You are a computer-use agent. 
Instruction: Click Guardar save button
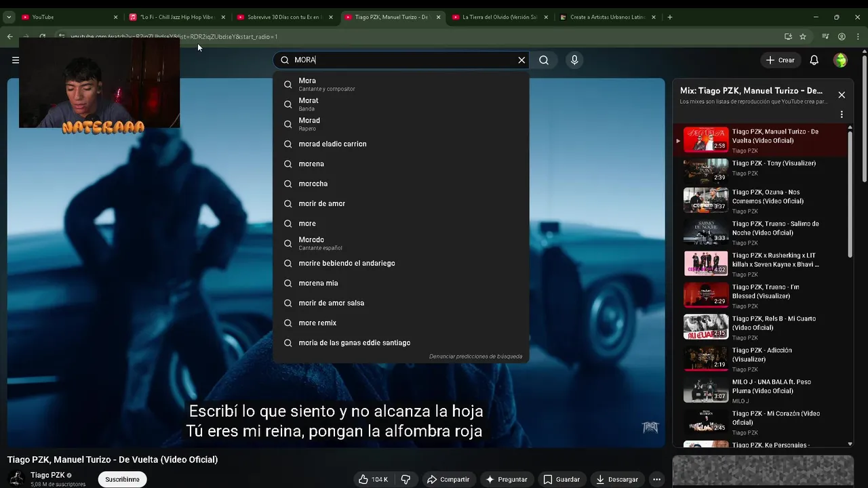[x=561, y=479]
